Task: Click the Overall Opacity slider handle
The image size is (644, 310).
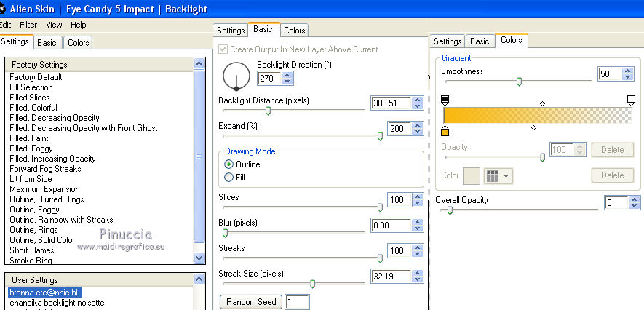Action: [x=450, y=210]
